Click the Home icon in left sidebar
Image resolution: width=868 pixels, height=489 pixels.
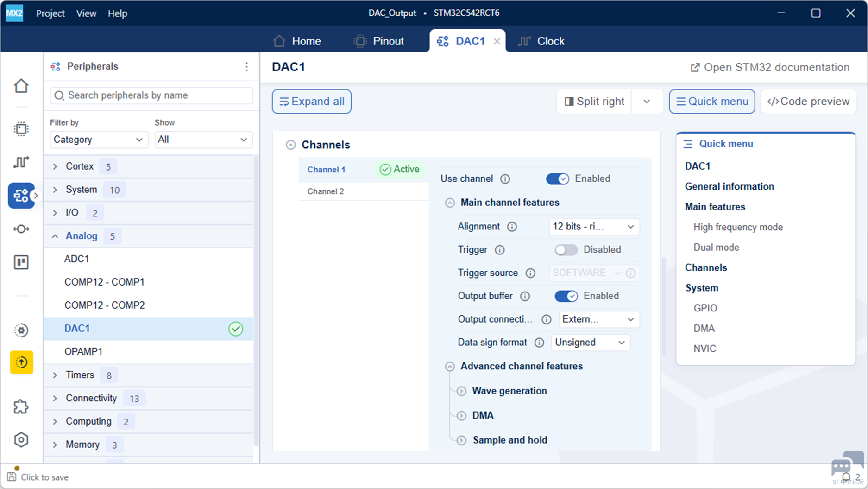pos(21,86)
